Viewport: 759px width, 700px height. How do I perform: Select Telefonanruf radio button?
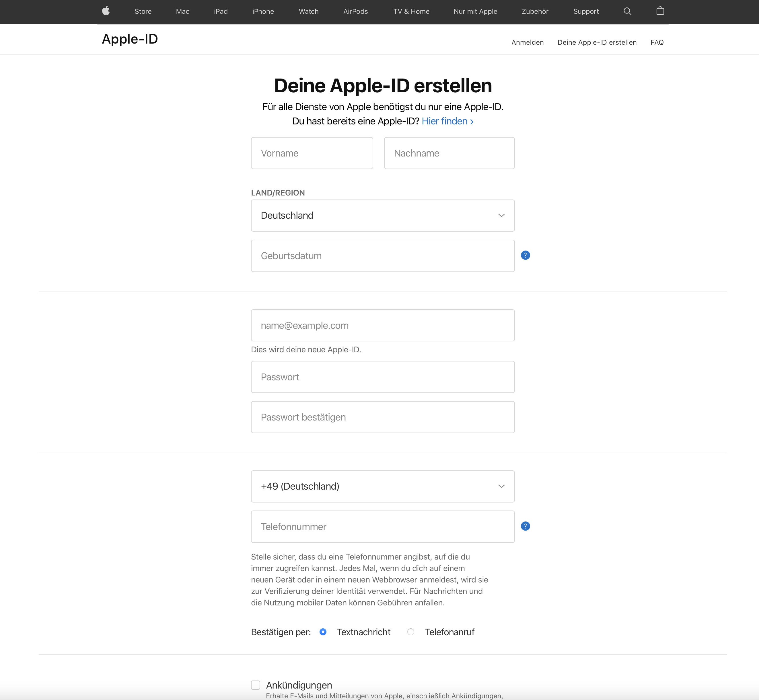[x=410, y=632]
